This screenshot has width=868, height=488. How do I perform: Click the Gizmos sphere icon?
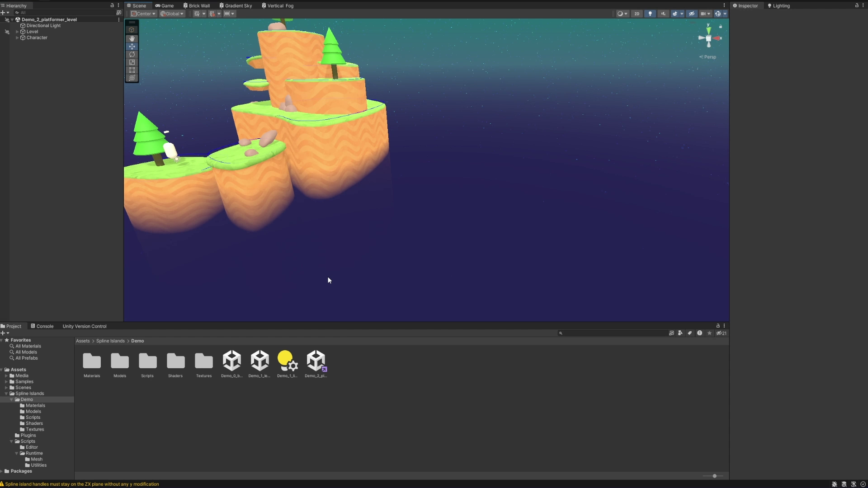(717, 14)
